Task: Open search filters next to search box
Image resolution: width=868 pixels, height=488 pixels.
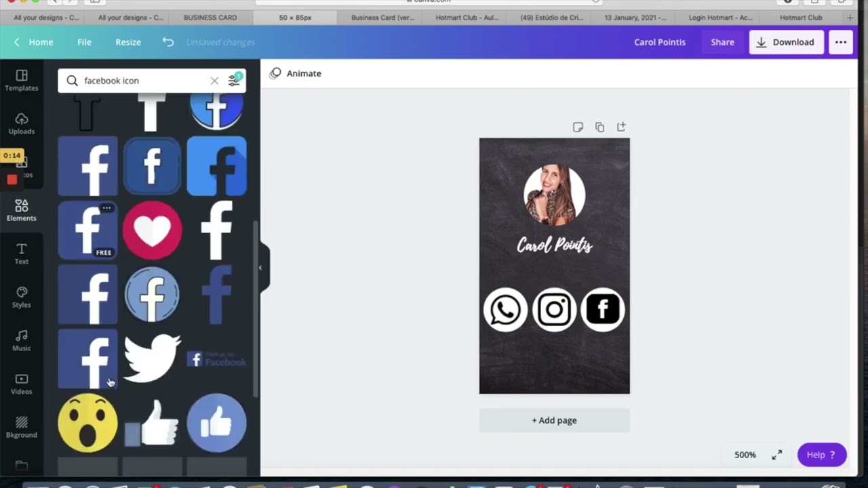Action: (x=234, y=80)
